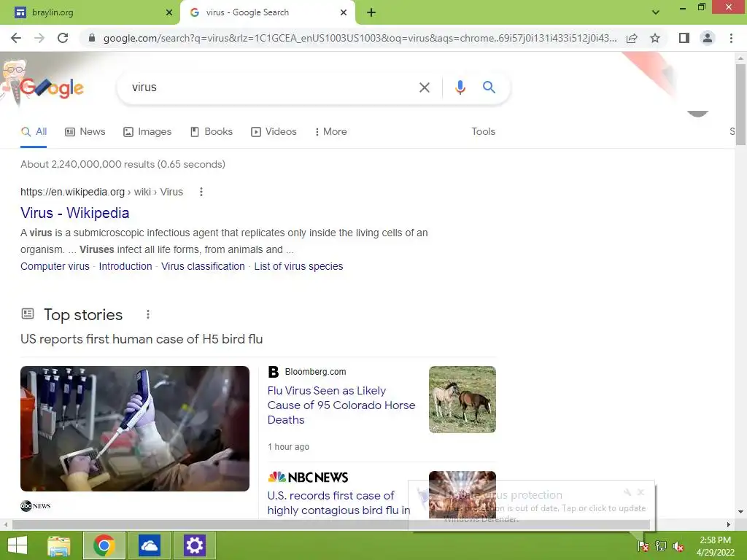This screenshot has height=560, width=747.
Task: Click the wikipedia.org breadcrumb URL
Action: pos(101,192)
